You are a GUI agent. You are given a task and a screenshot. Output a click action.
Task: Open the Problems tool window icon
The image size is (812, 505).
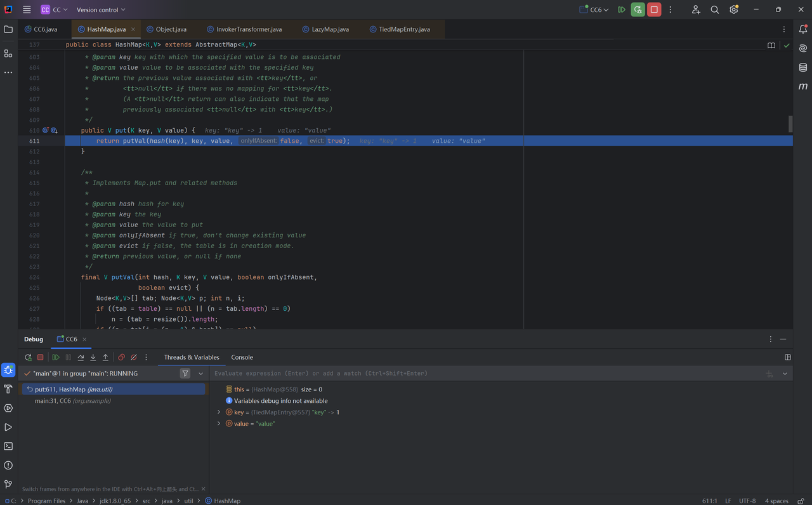pos(8,465)
